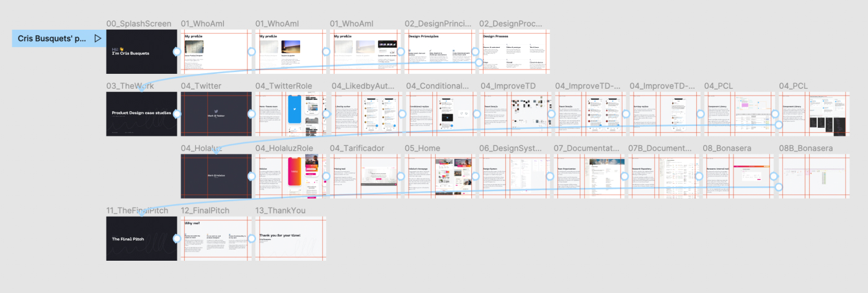Image resolution: width=868 pixels, height=293 pixels.
Task: Open the 'I'm Cris Busquets' splash screen thumbnail
Action: coord(142,52)
